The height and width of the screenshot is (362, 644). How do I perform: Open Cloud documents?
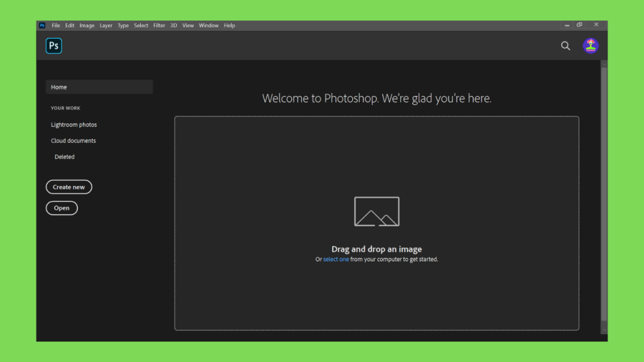[73, 140]
